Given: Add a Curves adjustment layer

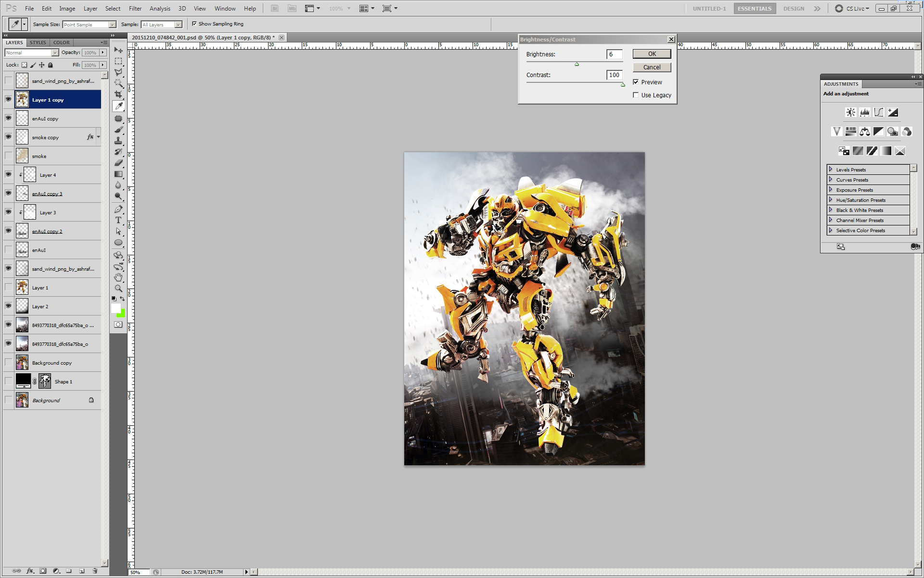Looking at the screenshot, I should (879, 112).
